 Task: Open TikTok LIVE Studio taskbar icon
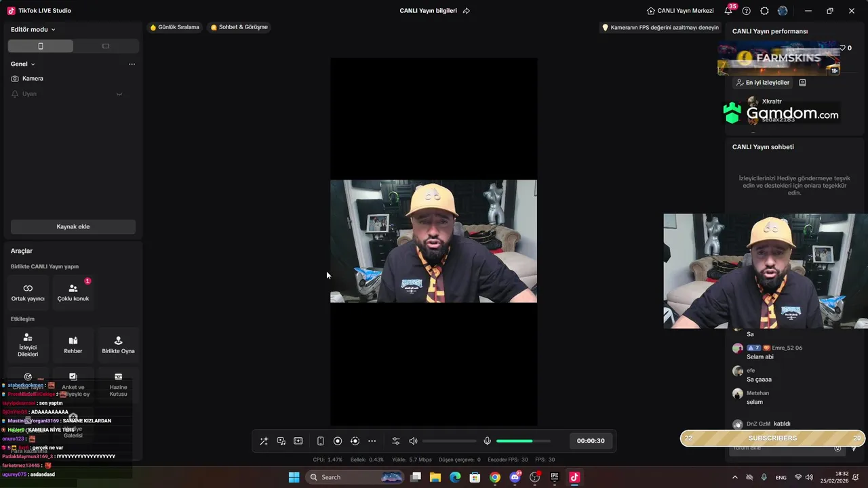point(574,477)
